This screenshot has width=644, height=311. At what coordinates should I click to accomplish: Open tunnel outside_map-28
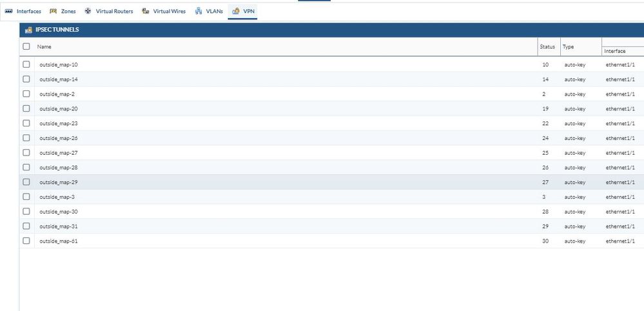coord(59,168)
